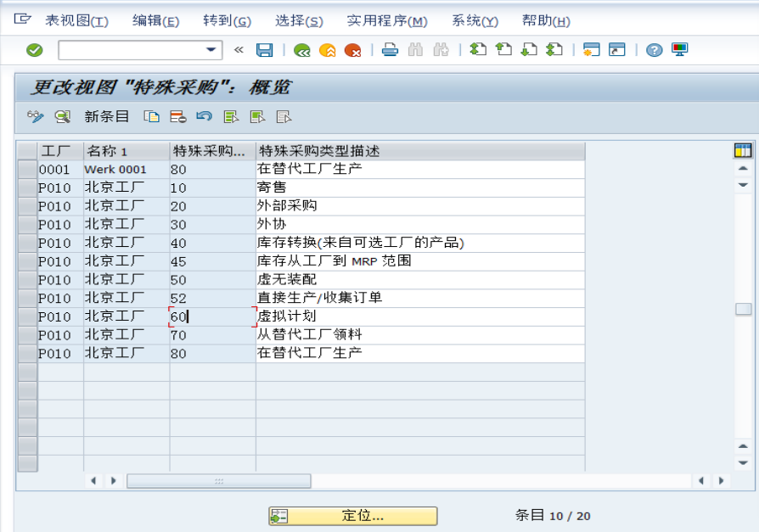The width and height of the screenshot is (759, 532).
Task: Open the menu icon left of 表视图
Action: pyautogui.click(x=22, y=20)
